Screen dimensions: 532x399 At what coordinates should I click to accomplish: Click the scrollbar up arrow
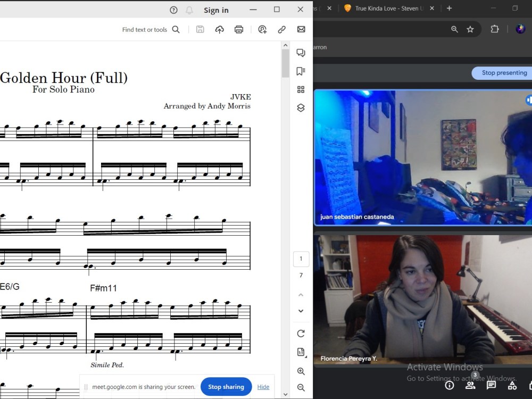pyautogui.click(x=285, y=45)
